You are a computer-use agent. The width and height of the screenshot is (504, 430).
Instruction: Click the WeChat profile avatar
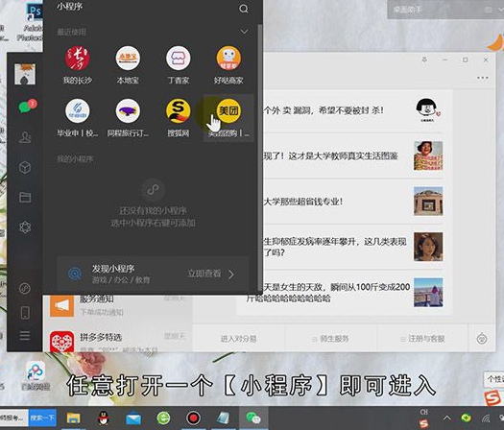pos(25,74)
